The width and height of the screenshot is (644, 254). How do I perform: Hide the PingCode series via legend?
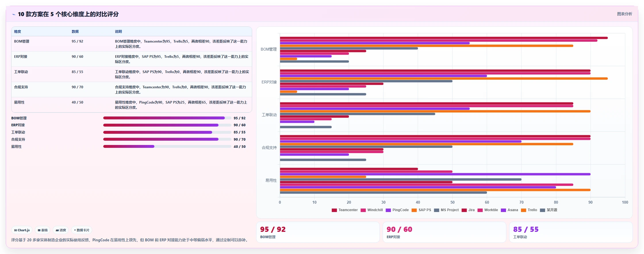[397, 210]
